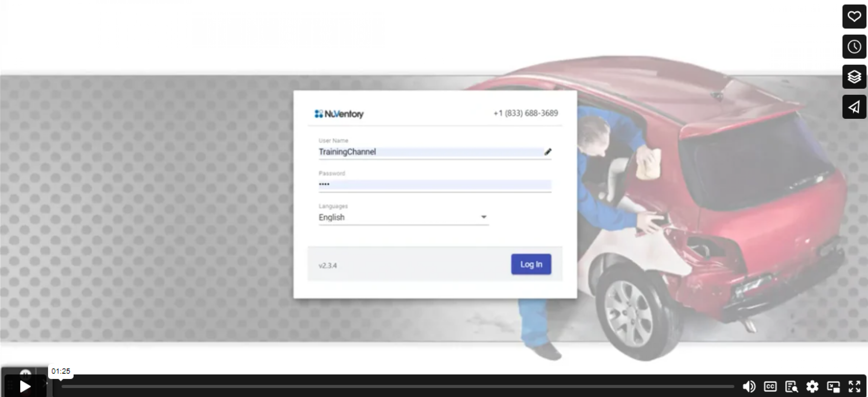Screen dimensions: 868x397
Task: Click on the User Name input field
Action: click(x=434, y=152)
